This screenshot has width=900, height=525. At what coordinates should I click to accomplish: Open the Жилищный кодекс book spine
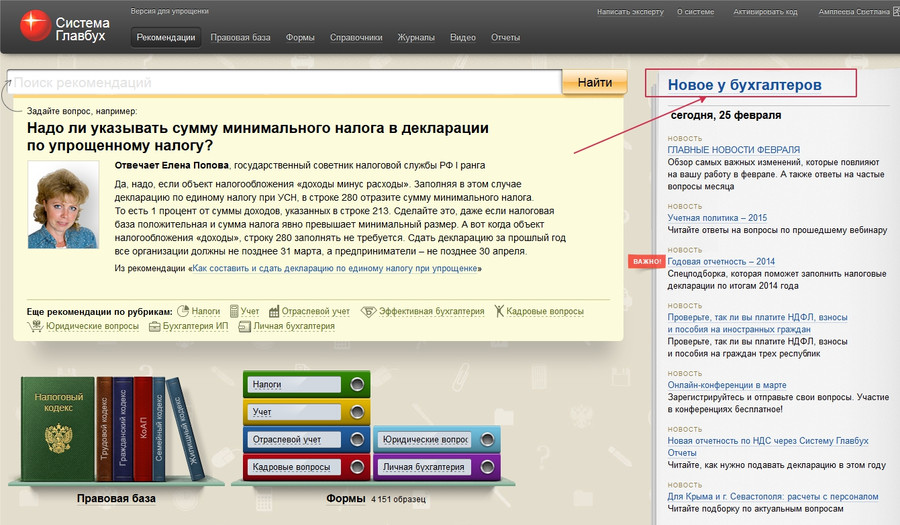(x=187, y=430)
